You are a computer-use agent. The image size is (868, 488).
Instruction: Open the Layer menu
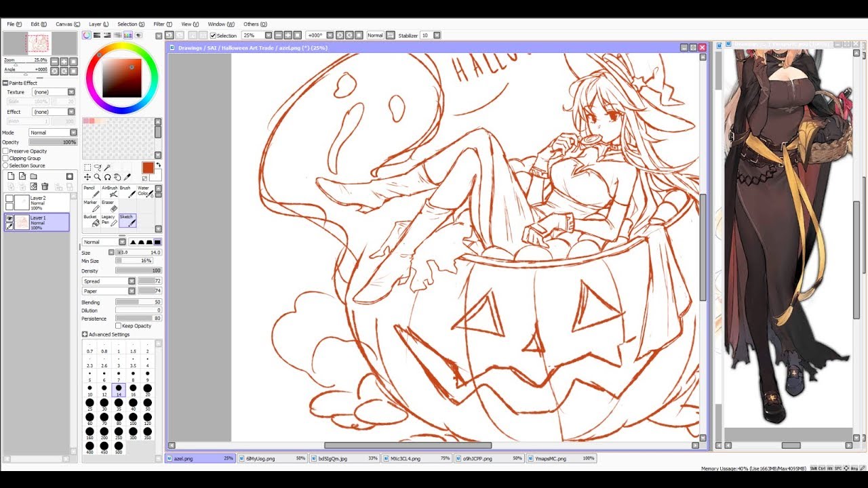[x=98, y=24]
